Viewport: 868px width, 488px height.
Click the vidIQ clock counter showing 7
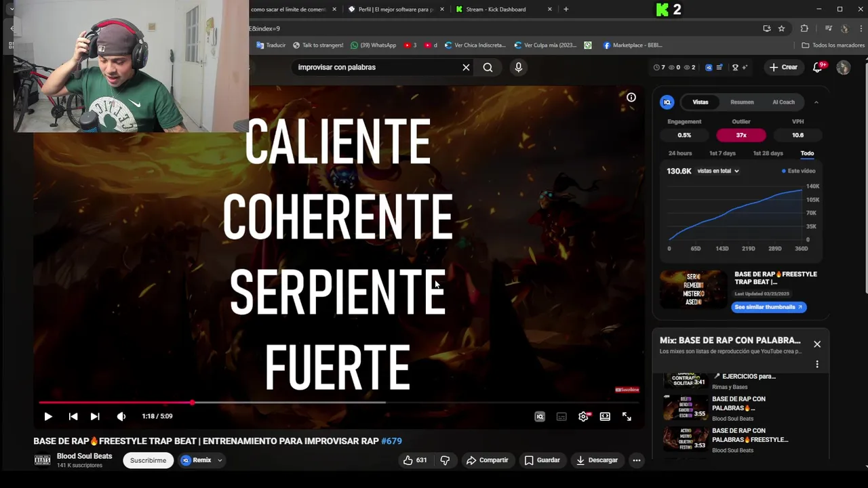coord(659,68)
